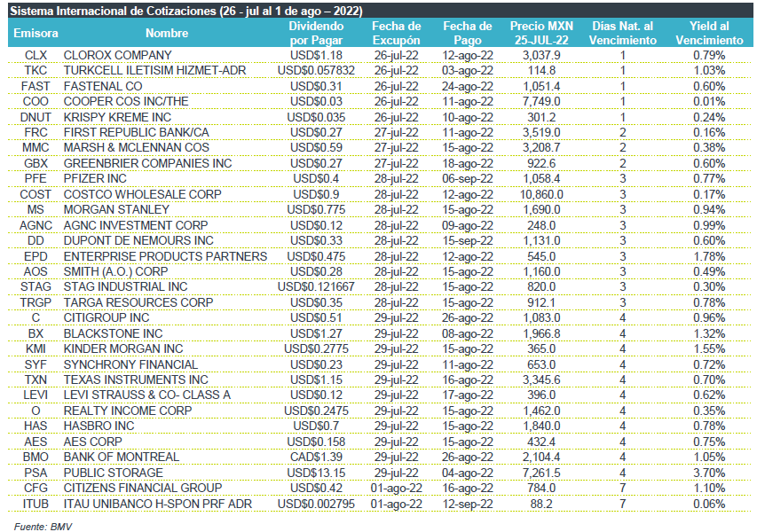757x532 pixels.
Task: Select the CLX ticker cell
Action: point(35,56)
